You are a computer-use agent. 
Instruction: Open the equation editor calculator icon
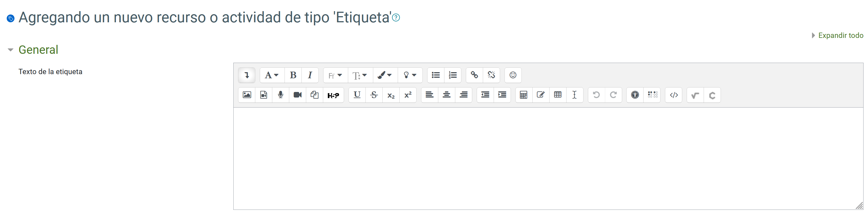click(524, 95)
